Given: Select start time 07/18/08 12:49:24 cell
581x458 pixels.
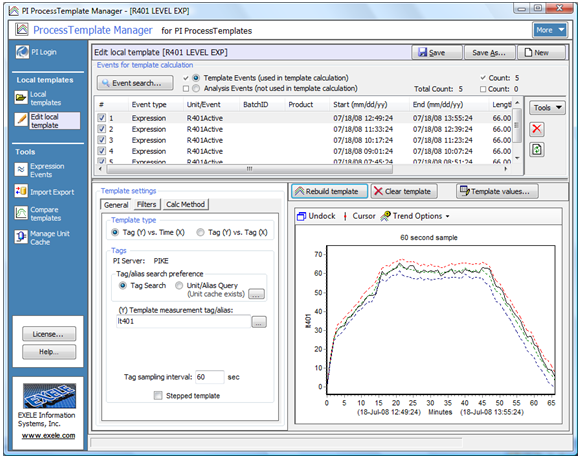Looking at the screenshot, I should (x=363, y=118).
